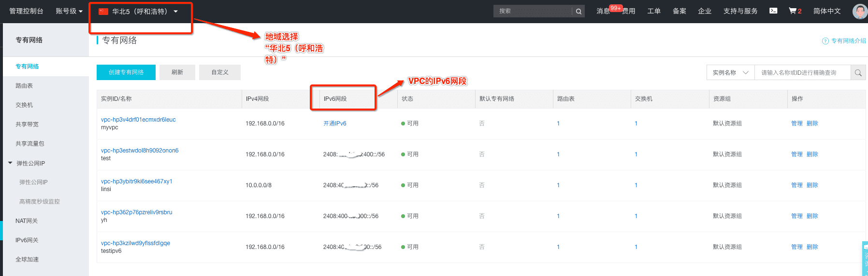Click 删除 for the testipv6 VPC

pyautogui.click(x=812, y=247)
